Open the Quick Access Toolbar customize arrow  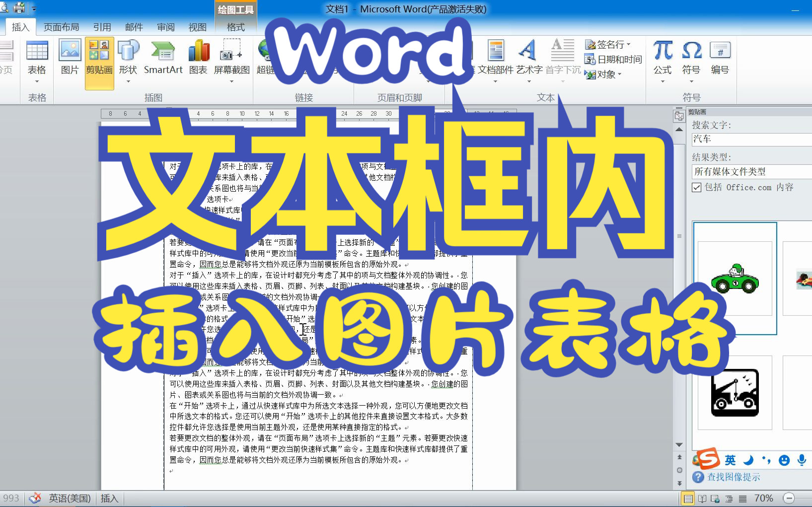click(34, 9)
